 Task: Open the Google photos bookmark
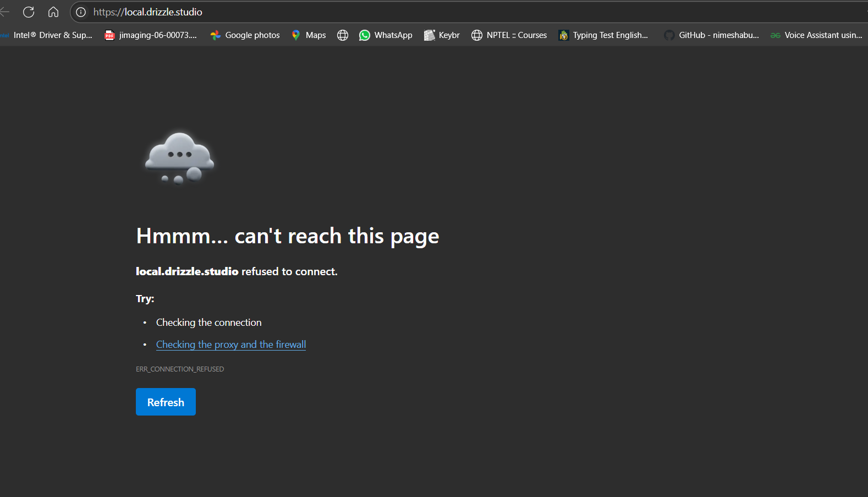tap(245, 35)
